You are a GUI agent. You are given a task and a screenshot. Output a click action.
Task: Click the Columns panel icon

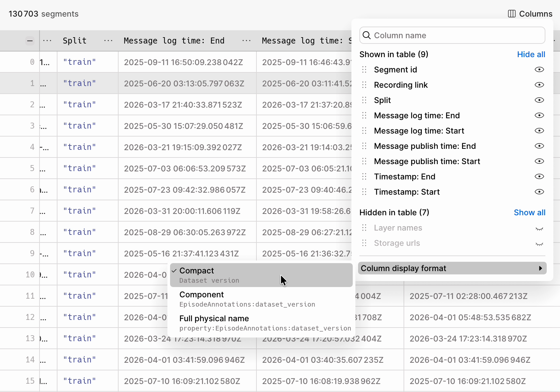click(x=512, y=14)
